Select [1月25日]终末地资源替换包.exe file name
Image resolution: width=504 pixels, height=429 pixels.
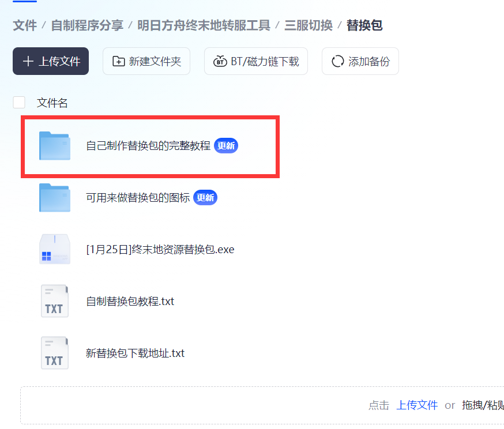point(160,250)
